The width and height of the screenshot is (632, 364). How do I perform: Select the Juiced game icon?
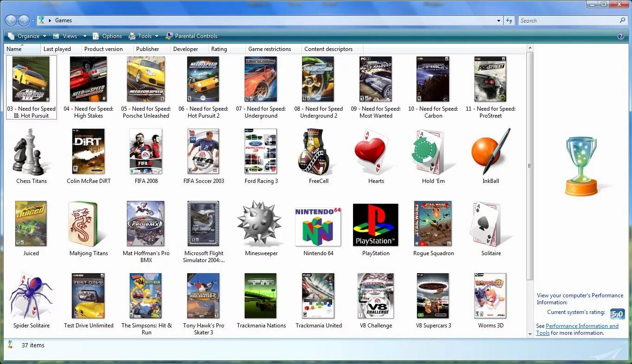click(31, 224)
